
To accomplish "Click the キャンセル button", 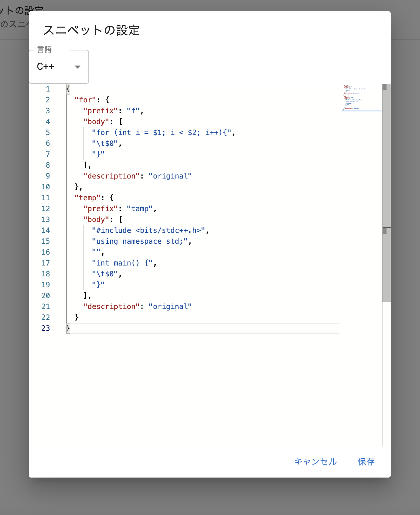I will click(316, 462).
